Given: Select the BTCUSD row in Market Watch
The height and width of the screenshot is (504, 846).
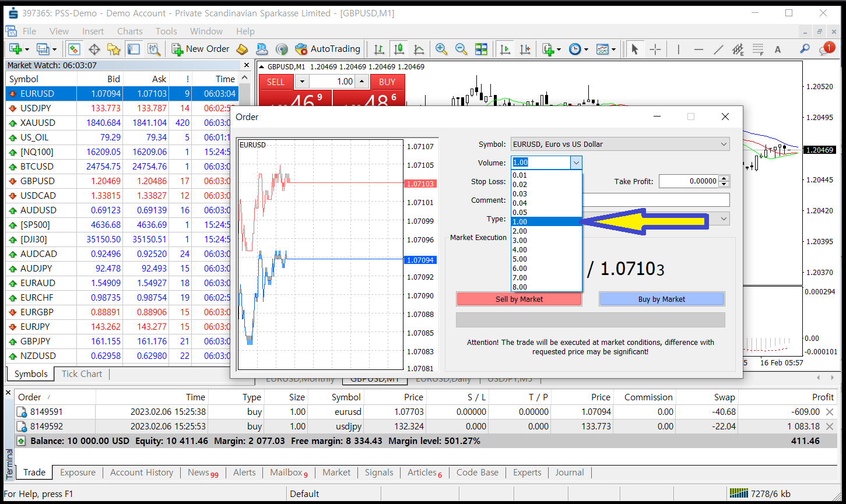Looking at the screenshot, I should [123, 167].
